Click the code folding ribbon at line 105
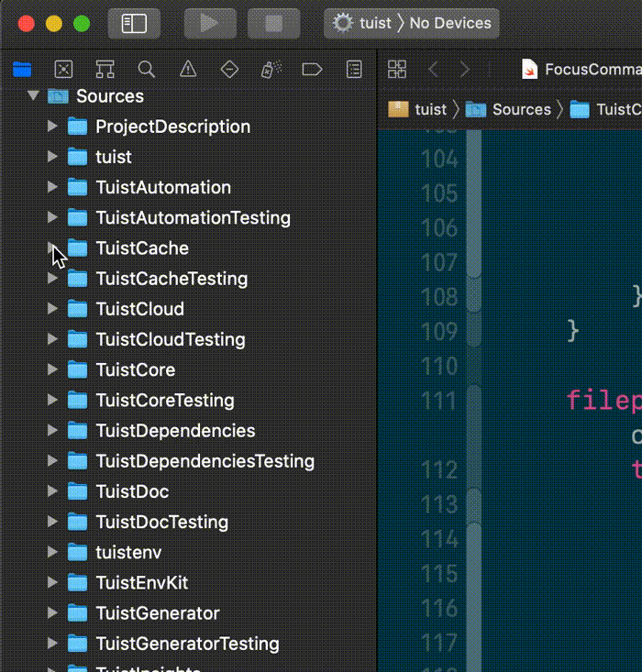The height and width of the screenshot is (672, 642). point(473,193)
